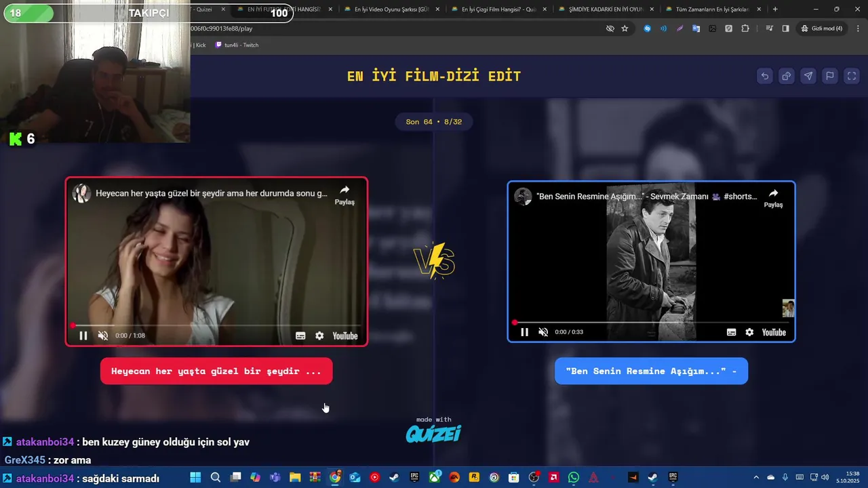Open AMD Software from taskbar

click(553, 477)
